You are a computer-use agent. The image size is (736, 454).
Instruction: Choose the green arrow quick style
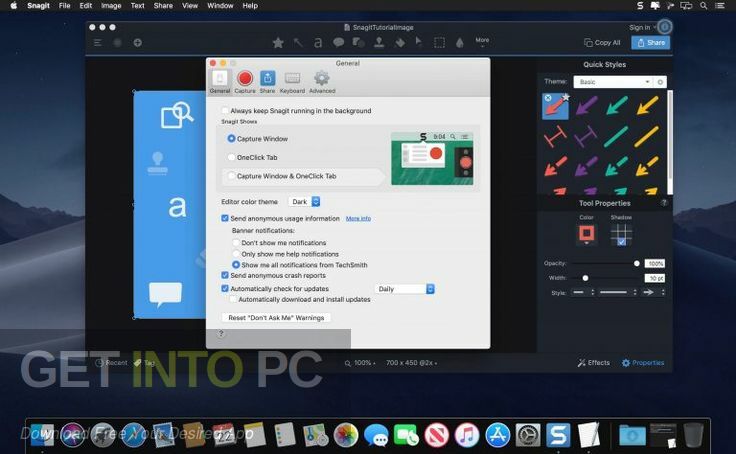pos(617,105)
